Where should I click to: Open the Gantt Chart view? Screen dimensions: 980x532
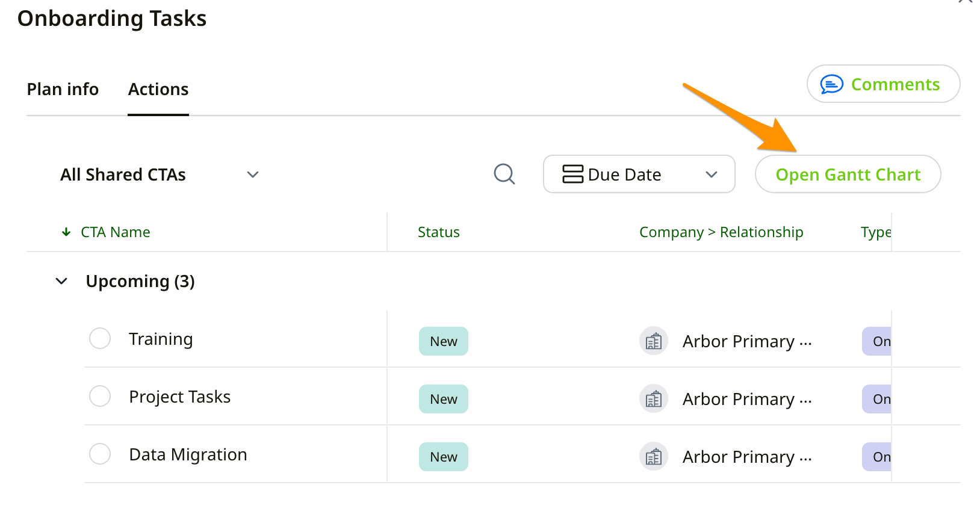(848, 175)
